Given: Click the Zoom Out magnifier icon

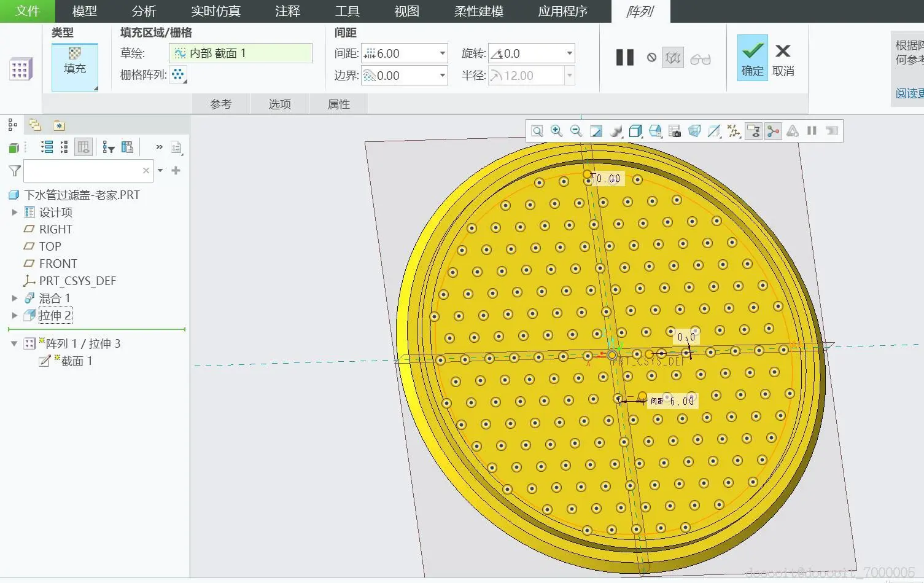Looking at the screenshot, I should click(576, 131).
